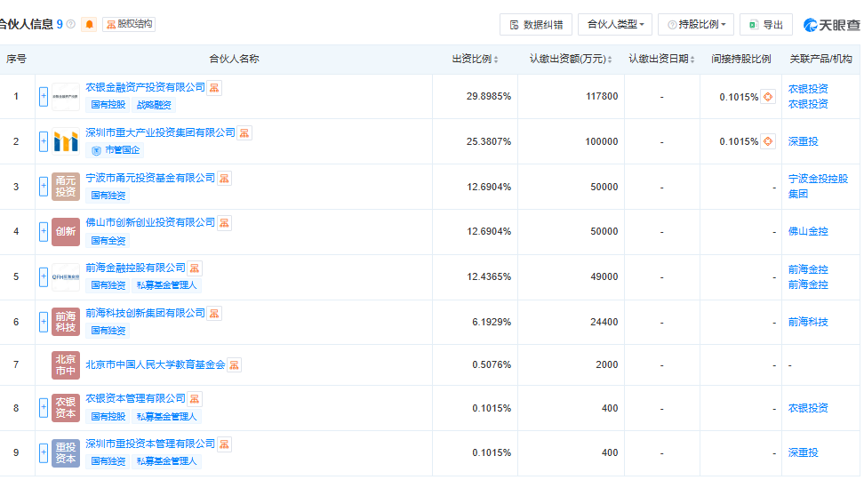Expand row for 深圳市重大产业投资集团有限公司
The height and width of the screenshot is (504, 864).
pyautogui.click(x=44, y=141)
